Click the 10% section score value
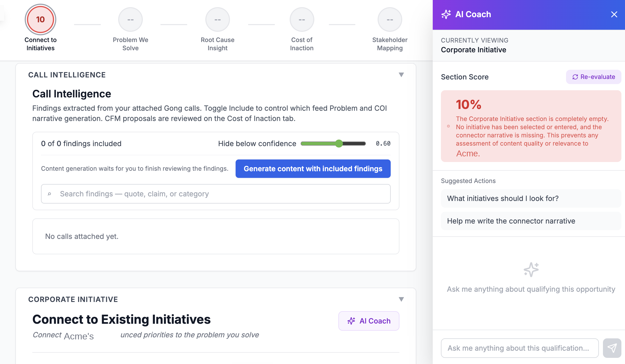The width and height of the screenshot is (625, 364). 468,105
